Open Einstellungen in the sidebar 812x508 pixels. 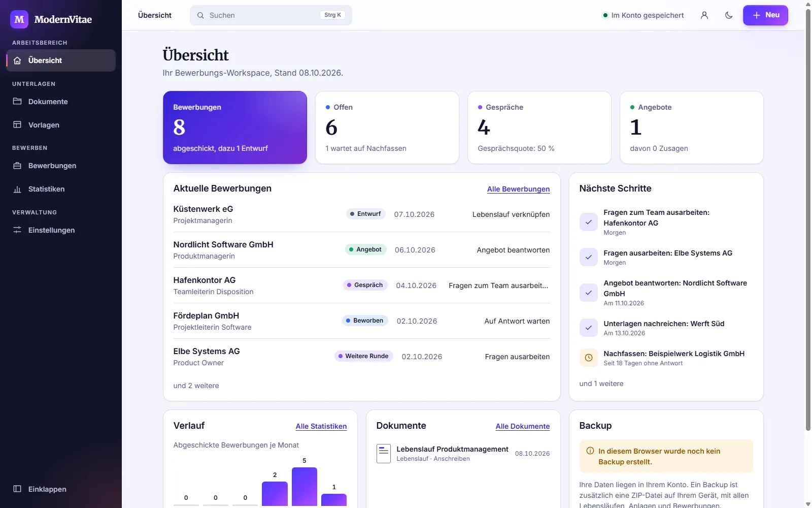pyautogui.click(x=61, y=230)
